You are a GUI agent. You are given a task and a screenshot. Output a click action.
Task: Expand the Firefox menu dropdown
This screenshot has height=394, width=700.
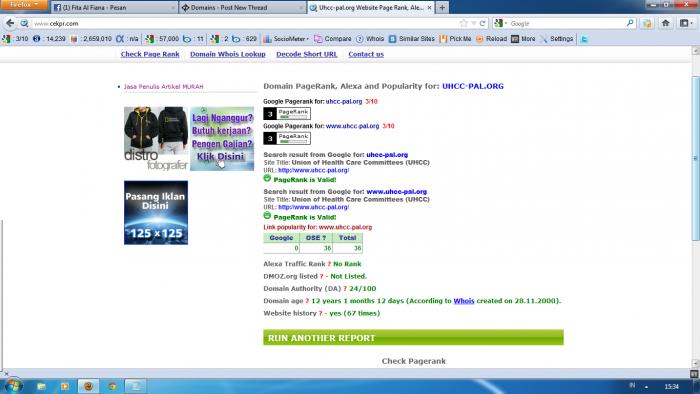pos(24,4)
